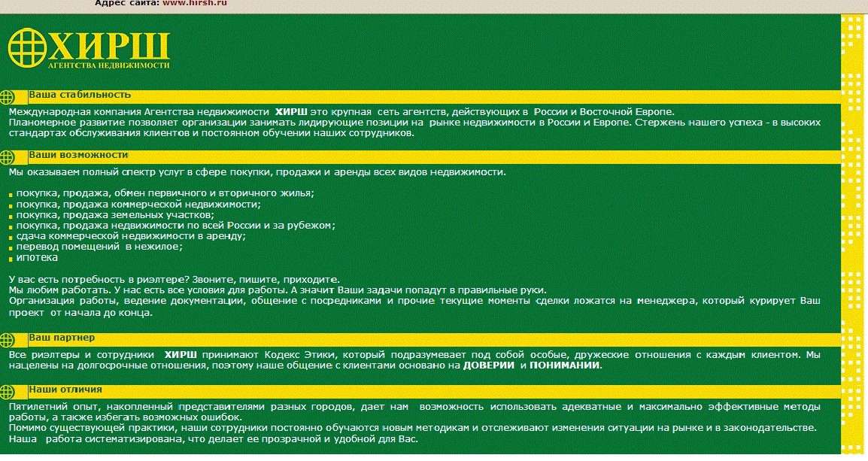Viewport: 868px width, 461px height.
Task: Select the 'Ваши возможности' section header
Action: tap(79, 155)
